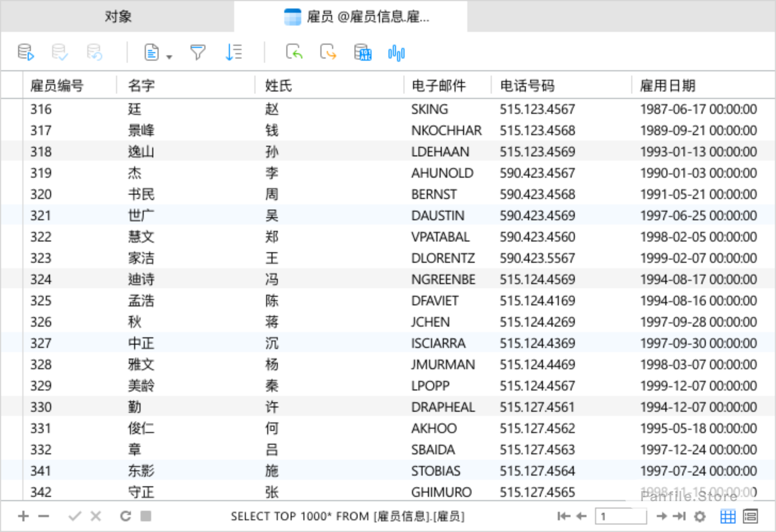Click the 电话号码 column header

tap(527, 86)
